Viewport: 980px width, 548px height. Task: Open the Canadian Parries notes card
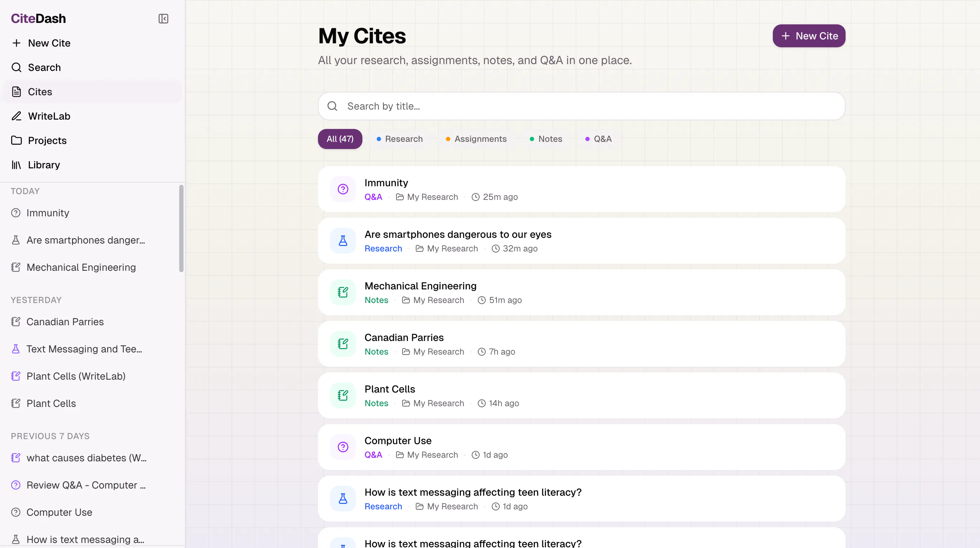(581, 344)
